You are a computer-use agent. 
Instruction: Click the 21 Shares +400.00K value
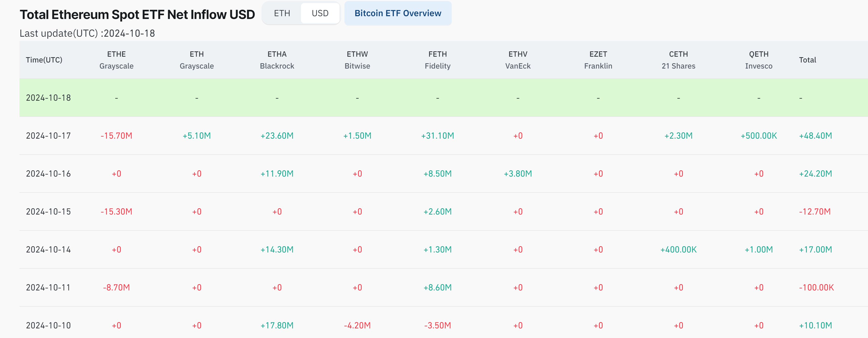pos(678,250)
